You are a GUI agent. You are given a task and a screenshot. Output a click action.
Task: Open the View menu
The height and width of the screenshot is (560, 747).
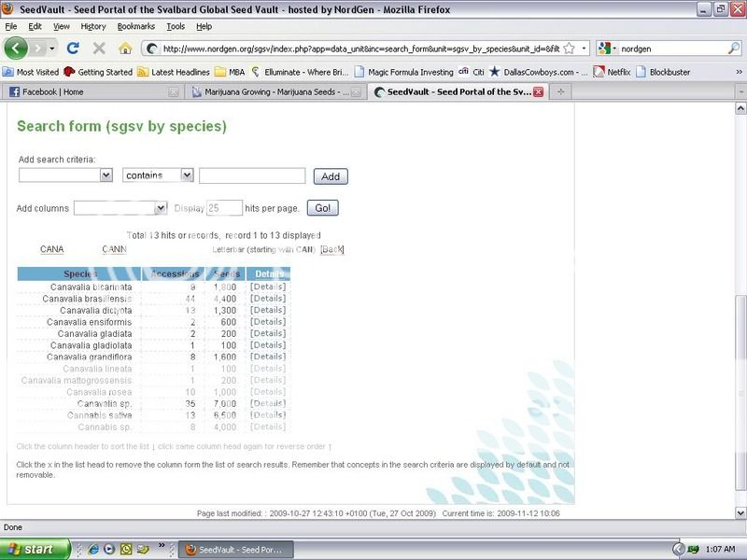[61, 26]
